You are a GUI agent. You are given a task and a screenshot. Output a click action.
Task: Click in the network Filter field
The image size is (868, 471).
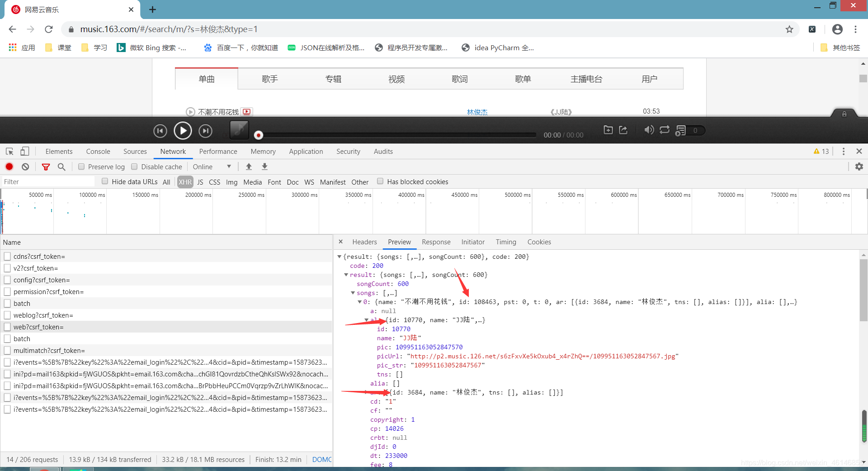pos(48,181)
